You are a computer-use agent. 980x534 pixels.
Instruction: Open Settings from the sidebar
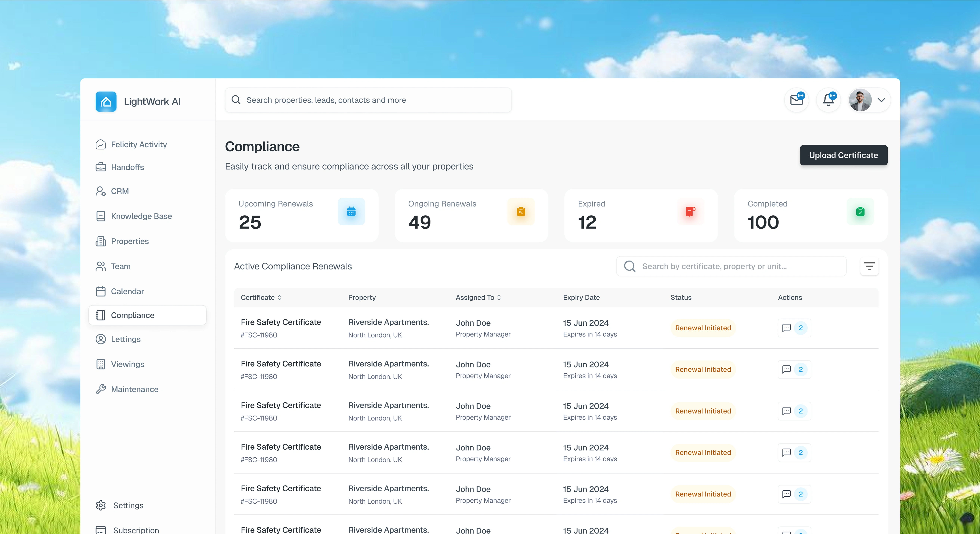point(128,505)
